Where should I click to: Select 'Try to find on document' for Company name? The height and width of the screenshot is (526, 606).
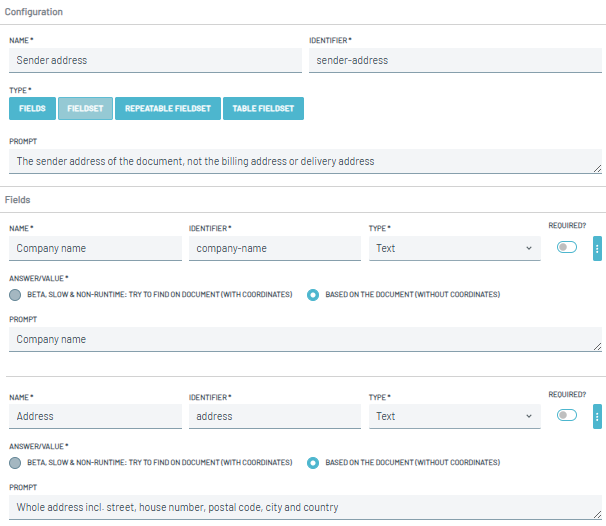tap(15, 295)
